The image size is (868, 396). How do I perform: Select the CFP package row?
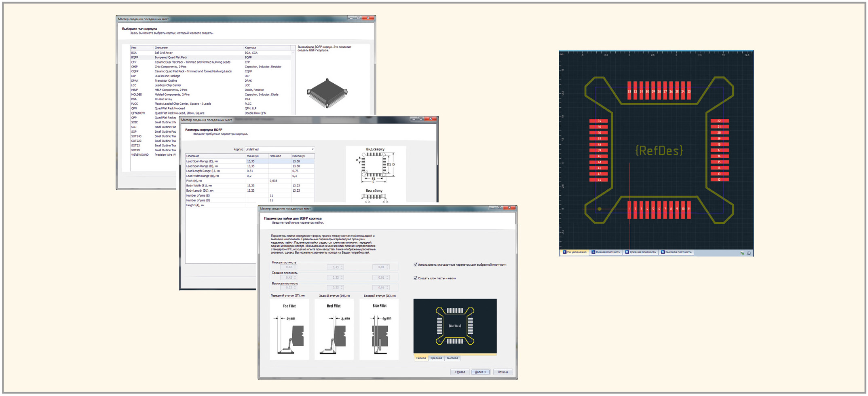(x=210, y=62)
